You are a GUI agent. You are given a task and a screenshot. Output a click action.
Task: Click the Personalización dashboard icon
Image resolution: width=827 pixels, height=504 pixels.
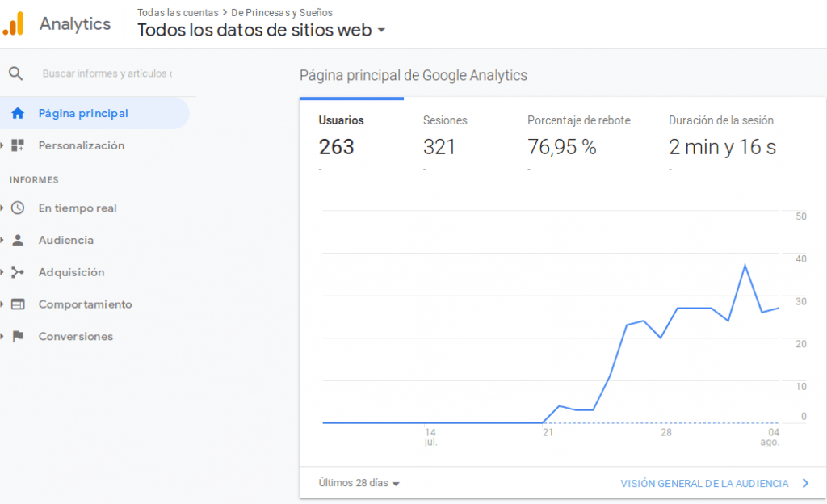coord(18,145)
